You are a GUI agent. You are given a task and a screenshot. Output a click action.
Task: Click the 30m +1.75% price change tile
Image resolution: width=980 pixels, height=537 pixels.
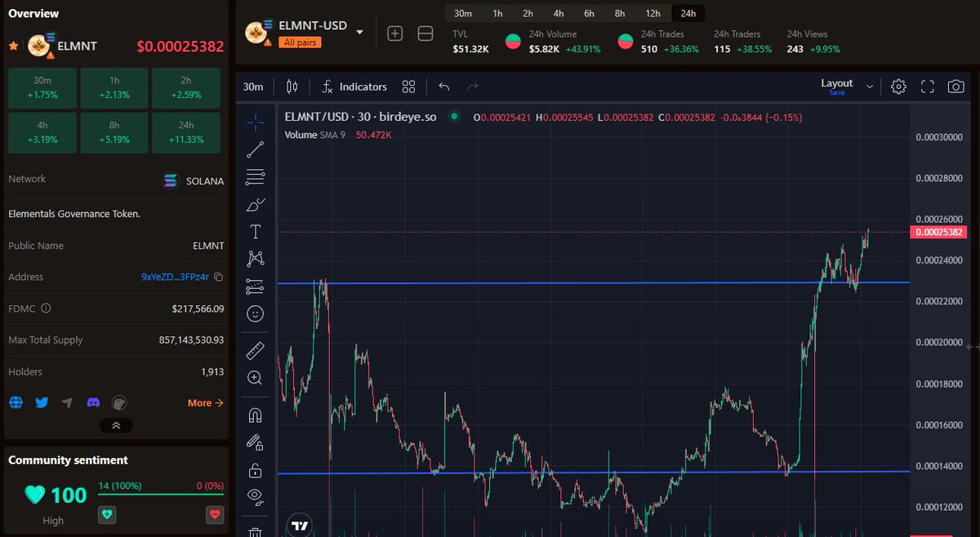tap(42, 88)
